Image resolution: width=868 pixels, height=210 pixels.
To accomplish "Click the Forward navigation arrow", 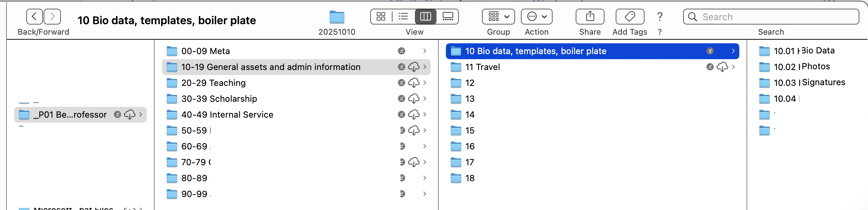I will coord(52,17).
